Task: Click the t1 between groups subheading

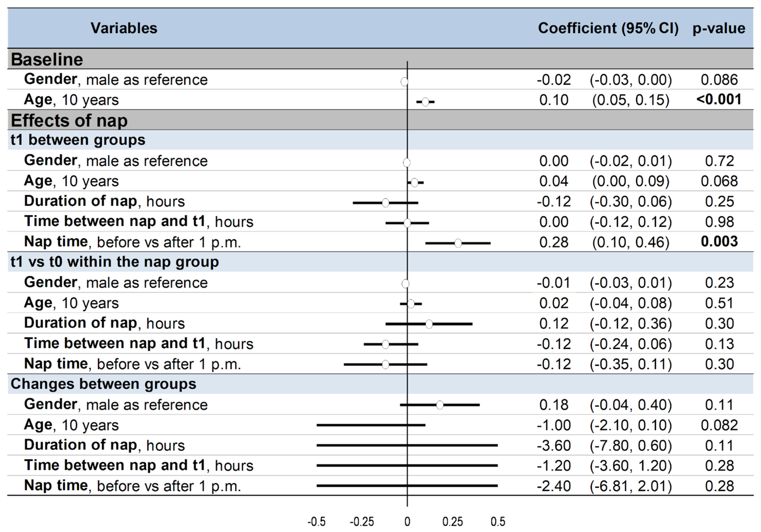Action: [78, 140]
